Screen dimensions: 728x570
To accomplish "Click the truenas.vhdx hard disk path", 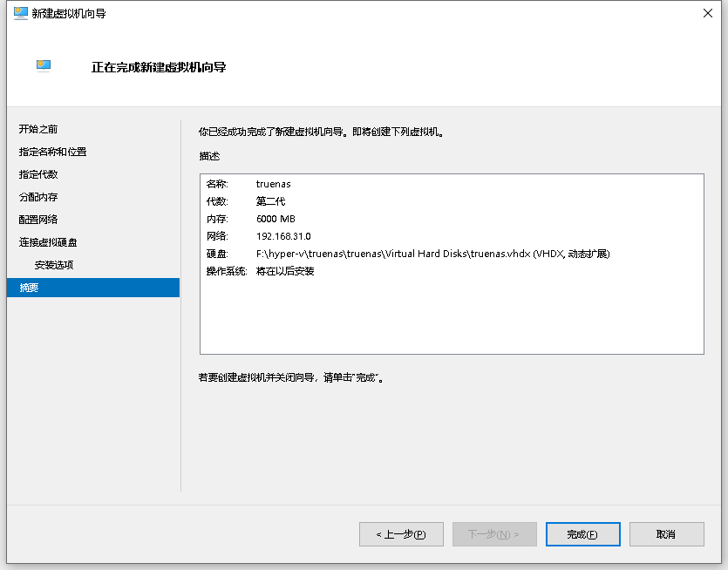I will click(x=432, y=254).
